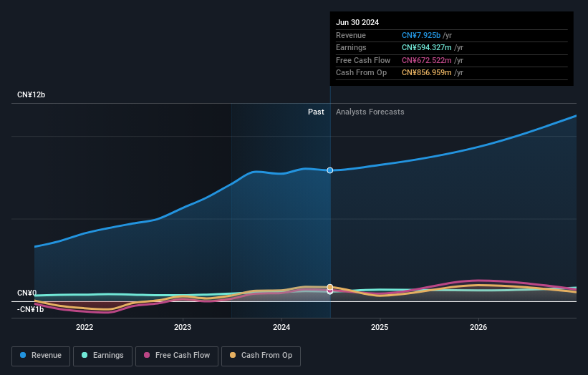
Task: Click the CN¥672.522m free cash flow value
Action: pyautogui.click(x=426, y=60)
